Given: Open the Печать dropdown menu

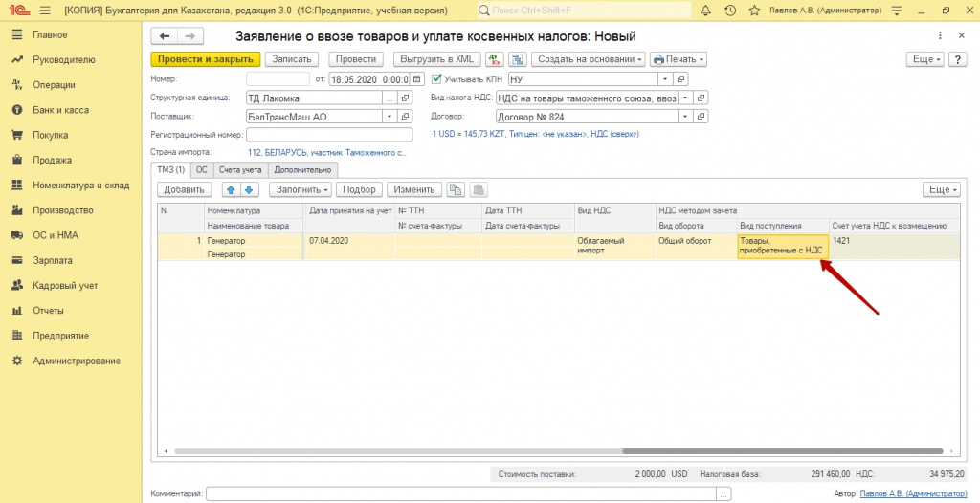Looking at the screenshot, I should click(679, 59).
